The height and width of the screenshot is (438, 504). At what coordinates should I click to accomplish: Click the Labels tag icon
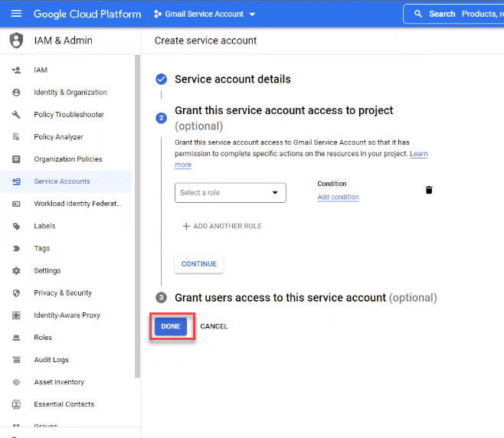16,226
